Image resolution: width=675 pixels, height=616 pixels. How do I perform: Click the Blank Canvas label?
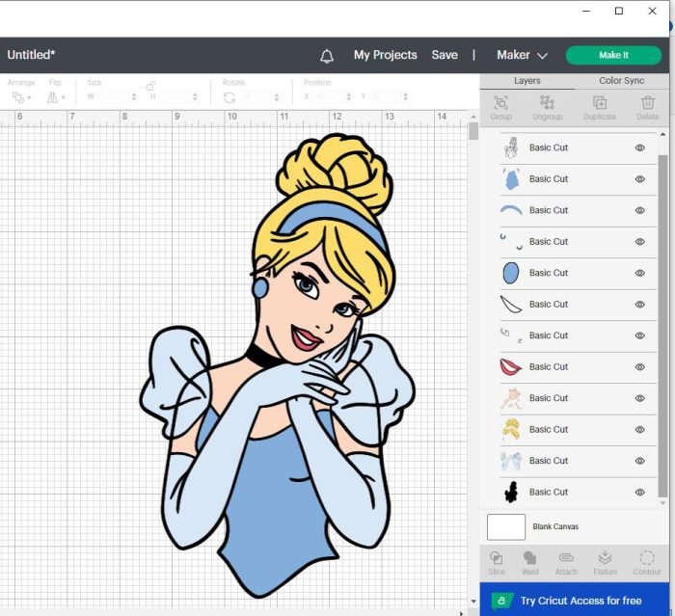pyautogui.click(x=555, y=526)
